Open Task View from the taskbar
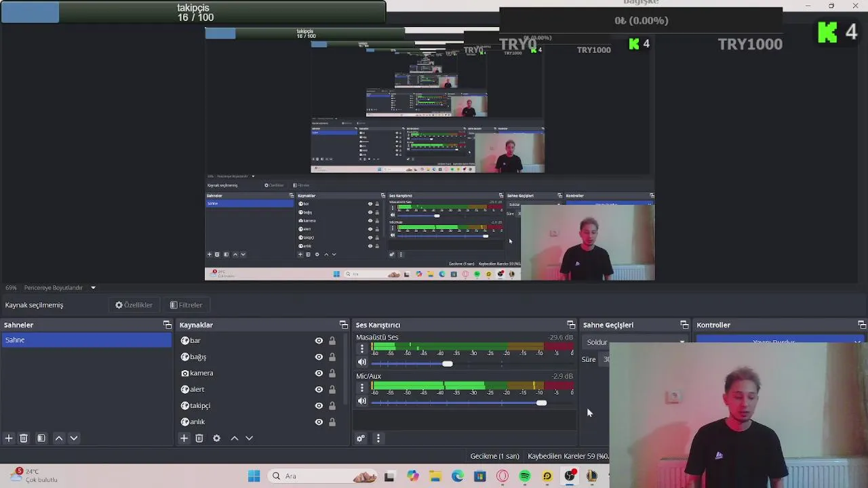The image size is (868, 488). 389,476
